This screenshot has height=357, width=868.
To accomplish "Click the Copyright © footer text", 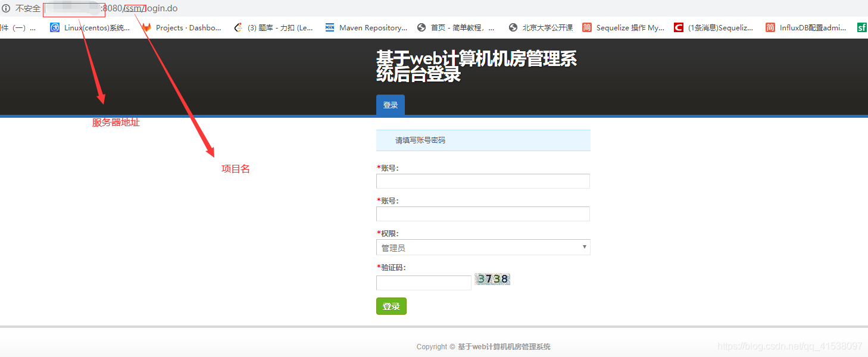I will (x=436, y=347).
